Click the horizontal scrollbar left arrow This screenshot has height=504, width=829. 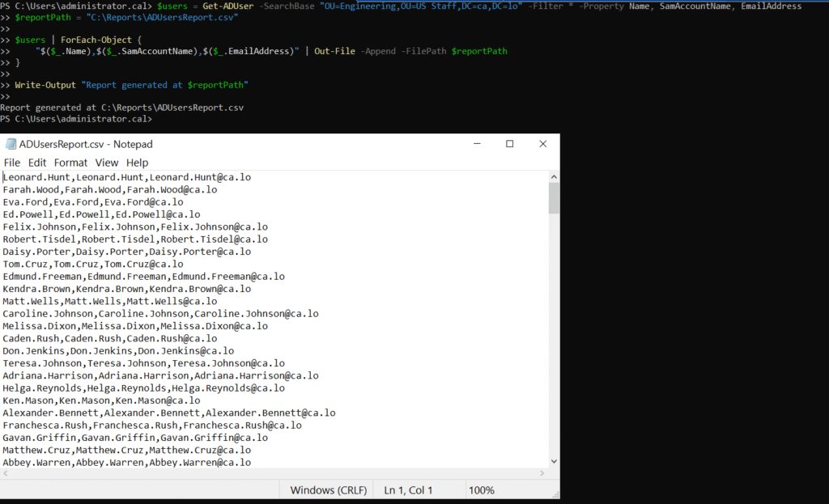click(x=6, y=473)
